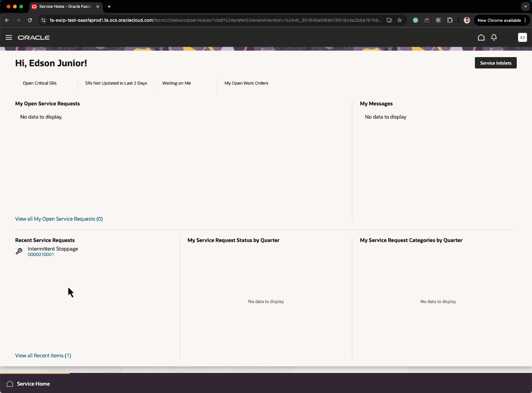
Task: Click the gray square extension icon
Action: 438,20
